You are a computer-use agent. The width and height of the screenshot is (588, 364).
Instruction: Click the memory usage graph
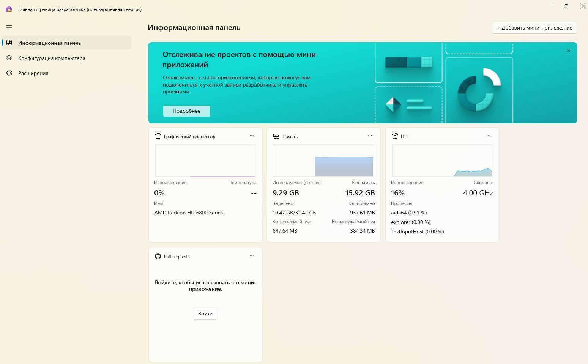point(323,161)
